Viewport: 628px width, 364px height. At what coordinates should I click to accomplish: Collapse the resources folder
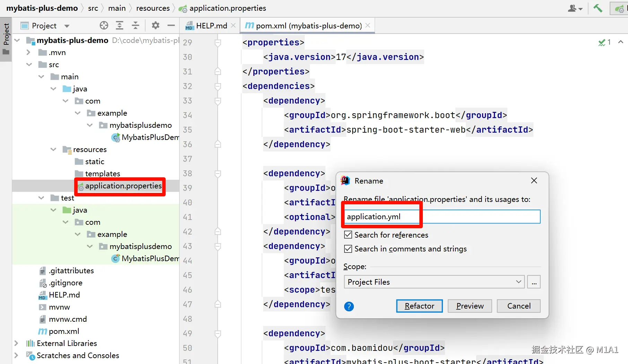[53, 149]
